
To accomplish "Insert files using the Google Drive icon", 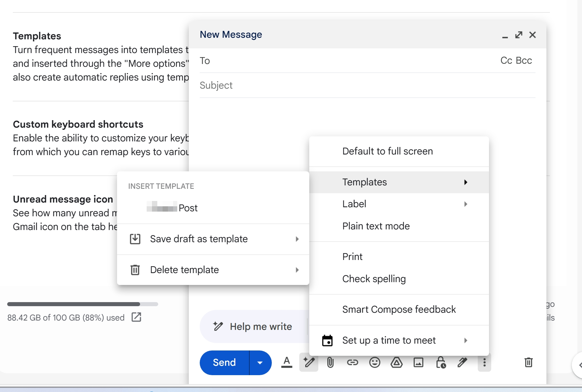I will point(396,362).
